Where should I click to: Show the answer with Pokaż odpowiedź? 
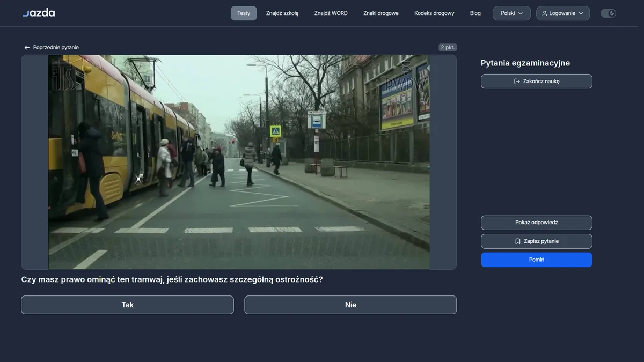(537, 223)
